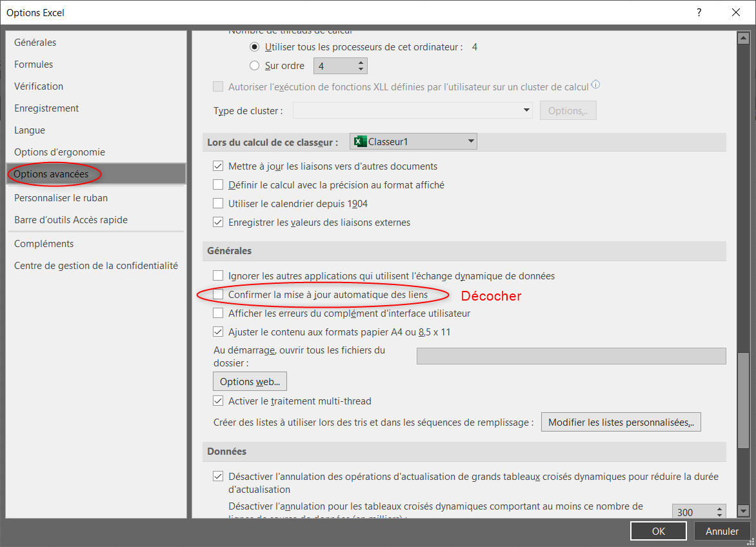Open the dialog Help question mark
The width and height of the screenshot is (756, 547).
click(x=699, y=12)
